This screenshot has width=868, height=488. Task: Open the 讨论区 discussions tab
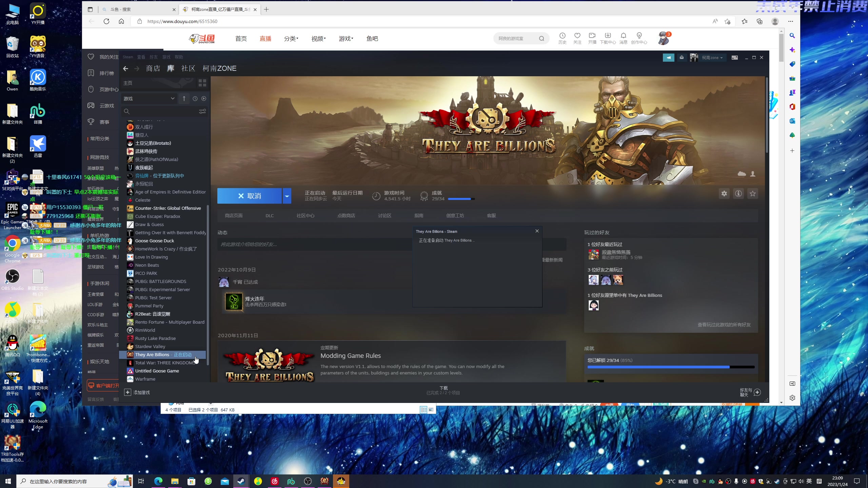pos(384,216)
